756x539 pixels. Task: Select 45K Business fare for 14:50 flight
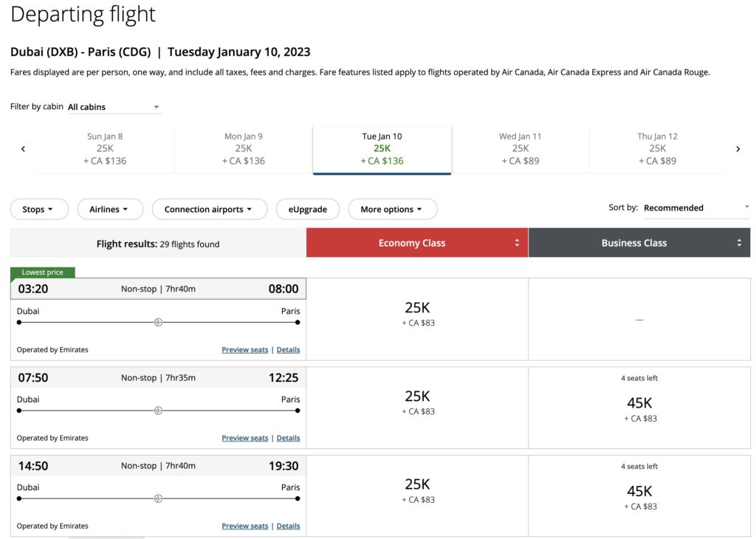(639, 492)
